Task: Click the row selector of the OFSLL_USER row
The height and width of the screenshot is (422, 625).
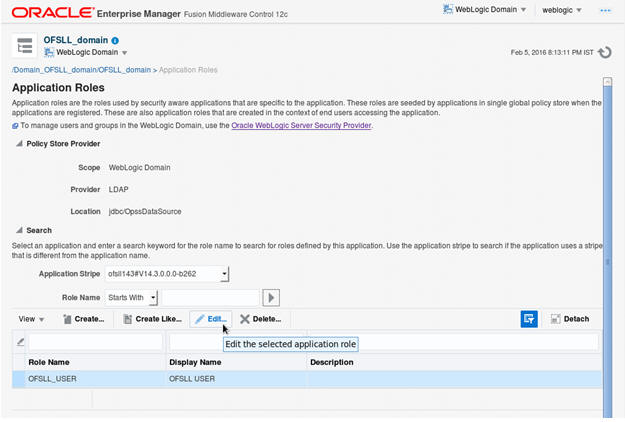Action: click(x=18, y=379)
